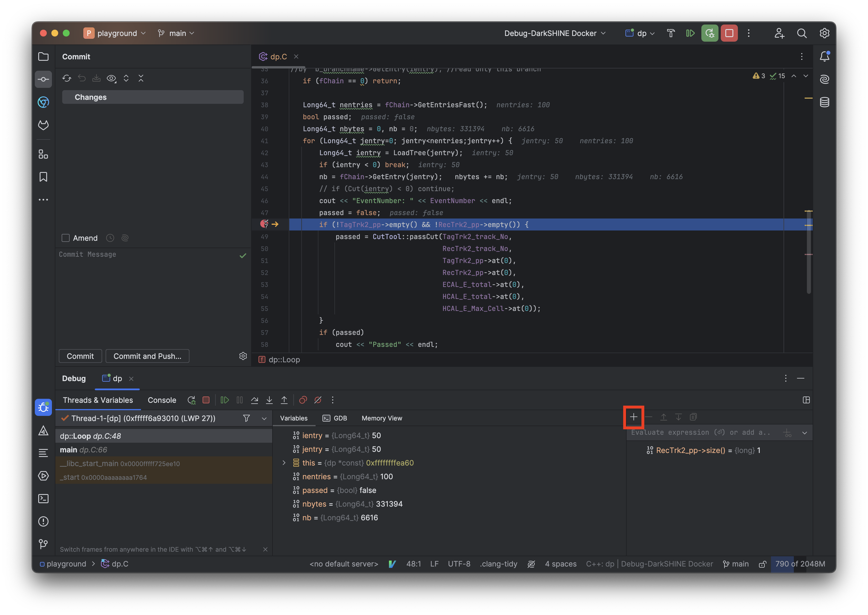Viewport: 868px width, 615px height.
Task: Click View Breakpoints icon
Action: click(x=303, y=400)
